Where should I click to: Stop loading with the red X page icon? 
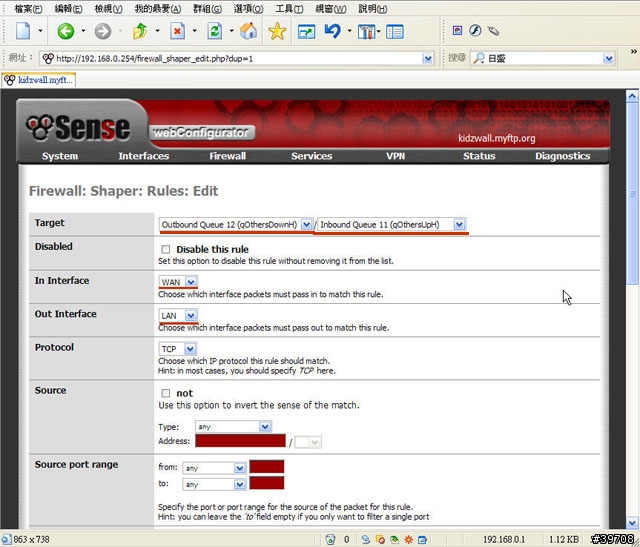[x=178, y=31]
